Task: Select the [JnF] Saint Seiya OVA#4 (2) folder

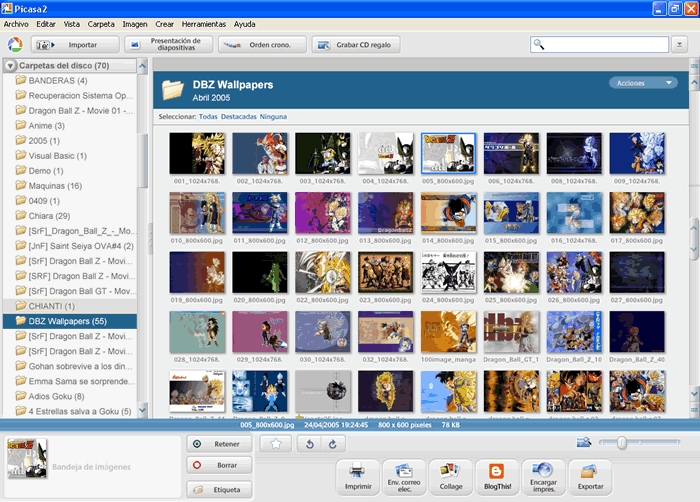Action: pyautogui.click(x=70, y=246)
